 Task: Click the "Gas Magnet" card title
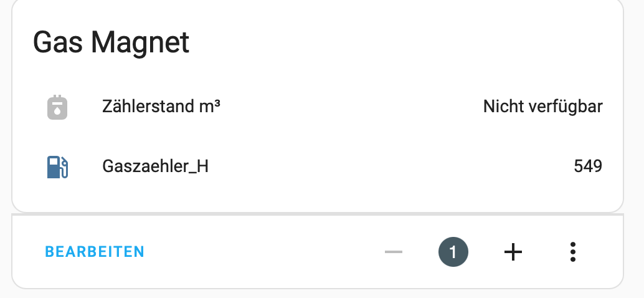pyautogui.click(x=111, y=43)
